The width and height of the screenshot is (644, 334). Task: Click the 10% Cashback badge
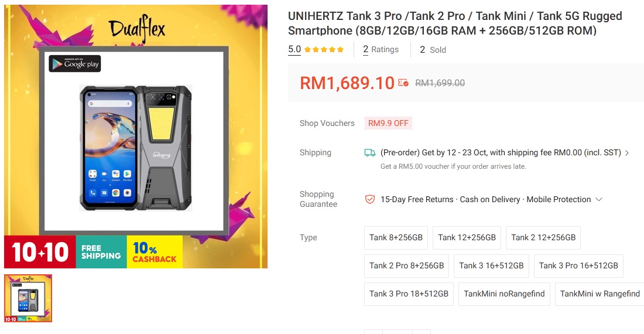155,252
